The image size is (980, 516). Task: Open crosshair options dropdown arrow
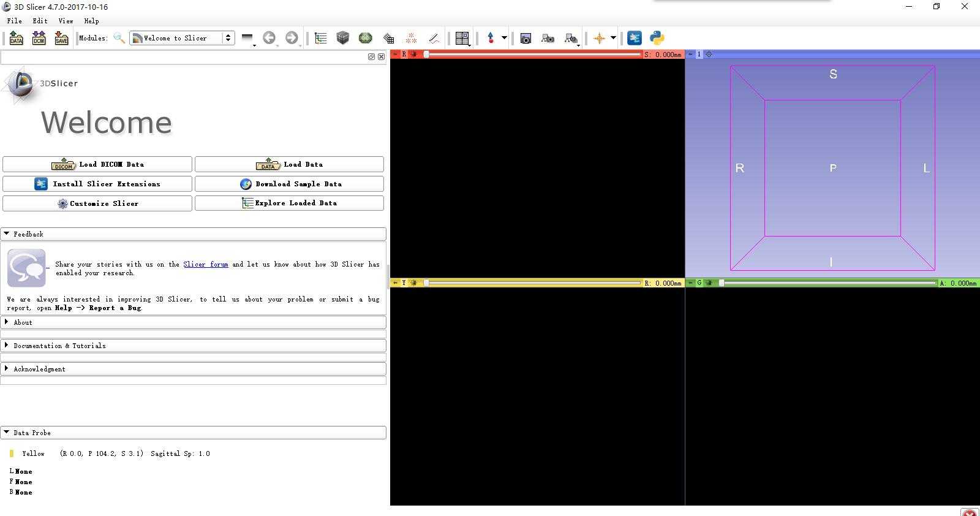pyautogui.click(x=613, y=38)
